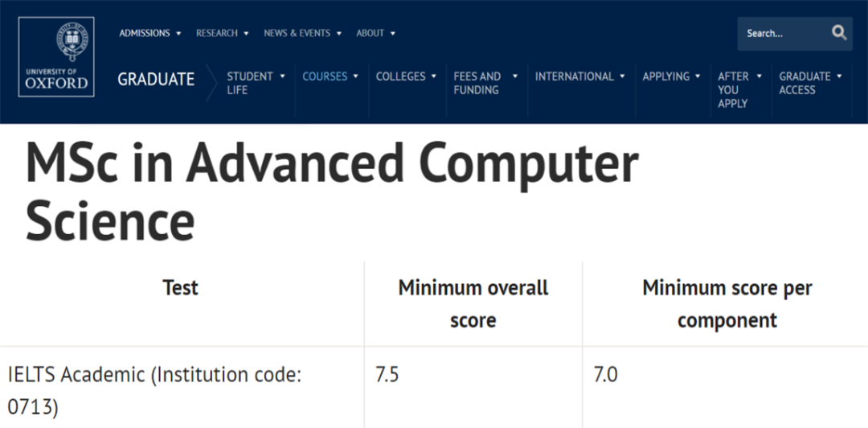This screenshot has height=428, width=868.
Task: Open the Fees and Funding navigation item
Action: click(477, 83)
